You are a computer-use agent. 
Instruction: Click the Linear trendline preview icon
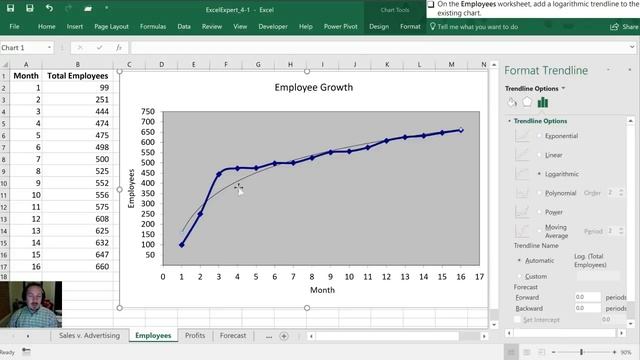(522, 155)
